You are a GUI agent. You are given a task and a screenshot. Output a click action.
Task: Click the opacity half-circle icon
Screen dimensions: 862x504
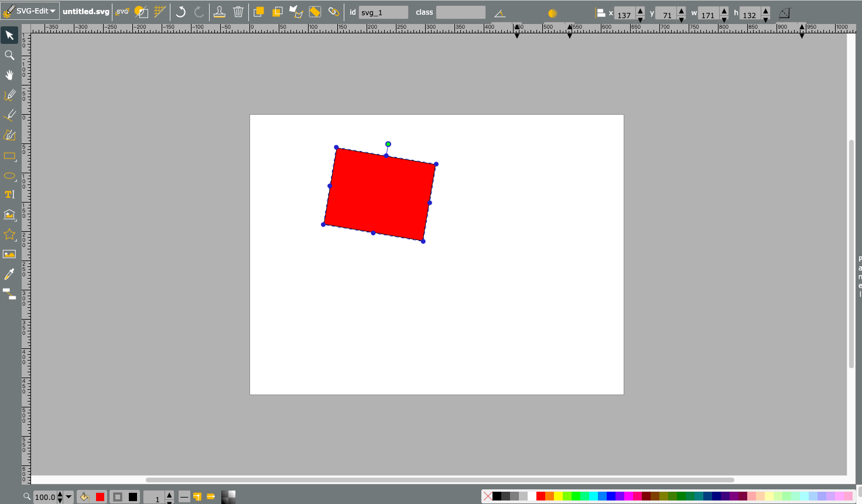[552, 13]
